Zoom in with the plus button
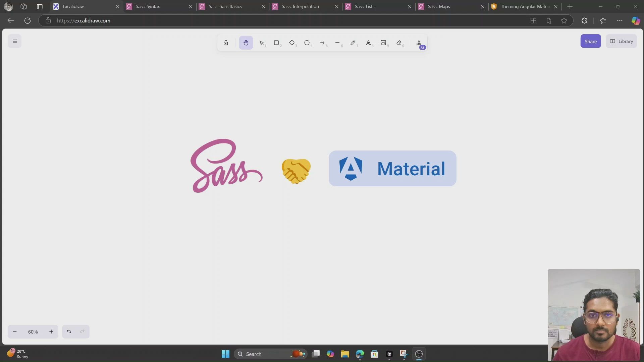This screenshot has height=362, width=644. (x=51, y=332)
